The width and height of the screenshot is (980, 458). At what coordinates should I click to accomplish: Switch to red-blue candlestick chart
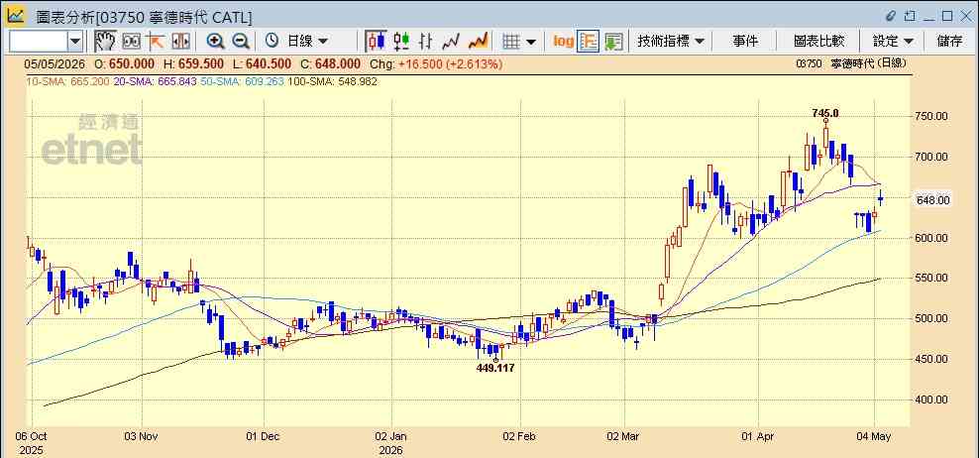click(x=376, y=42)
